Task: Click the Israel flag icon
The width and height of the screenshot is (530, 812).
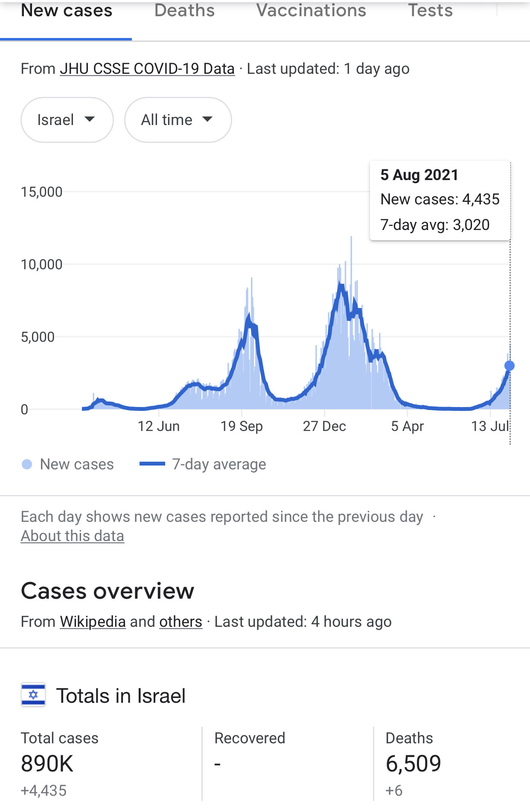Action: pyautogui.click(x=33, y=695)
